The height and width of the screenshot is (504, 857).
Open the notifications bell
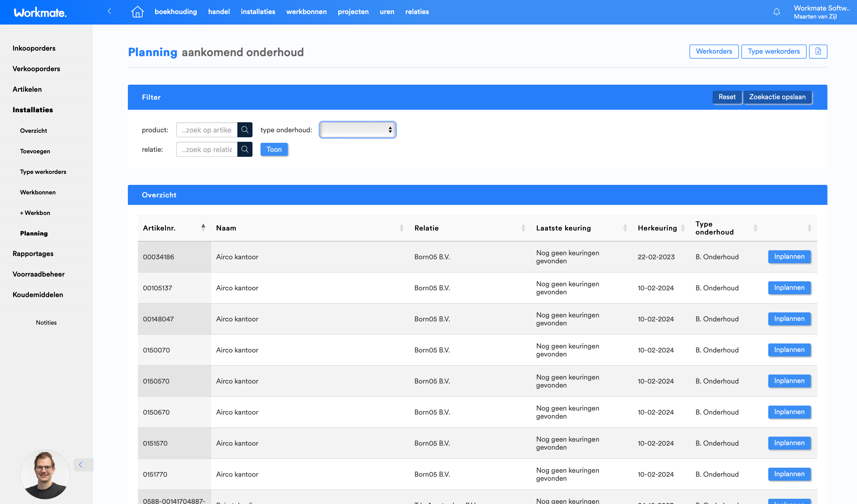tap(777, 12)
